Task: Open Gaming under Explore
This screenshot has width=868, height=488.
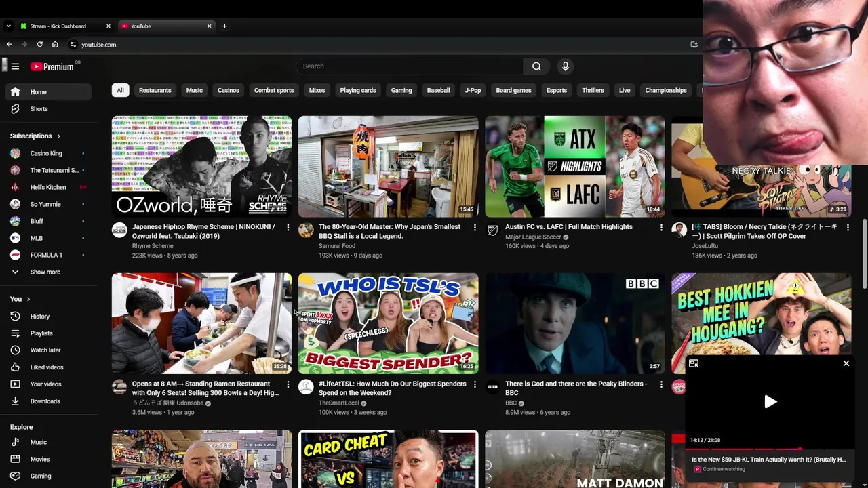Action: point(47,476)
